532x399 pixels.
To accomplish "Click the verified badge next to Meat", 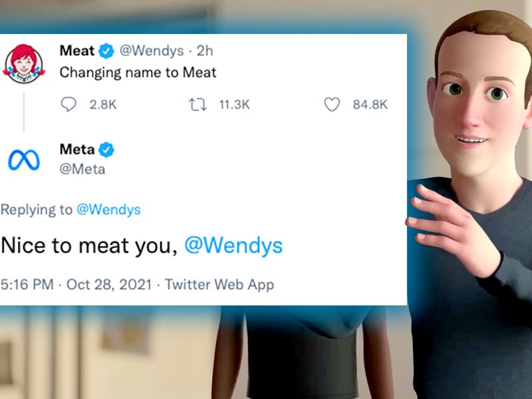I will tap(106, 51).
